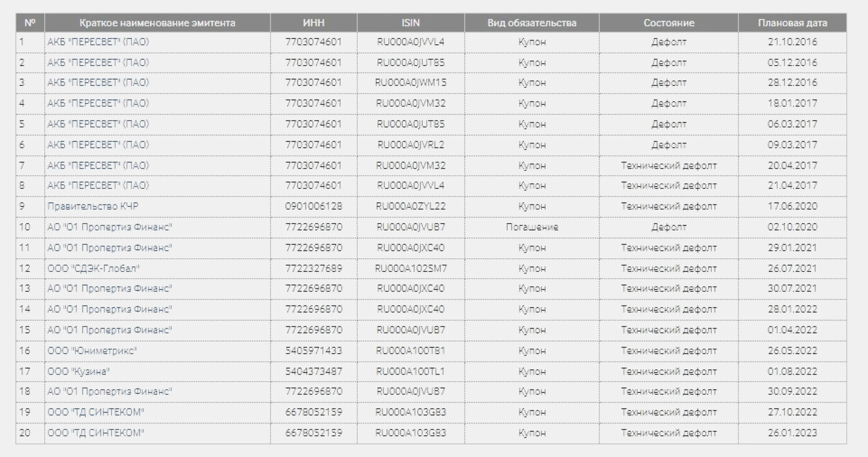Select ISIN code RU000A100TL1
The width and height of the screenshot is (868, 457).
pyautogui.click(x=410, y=371)
